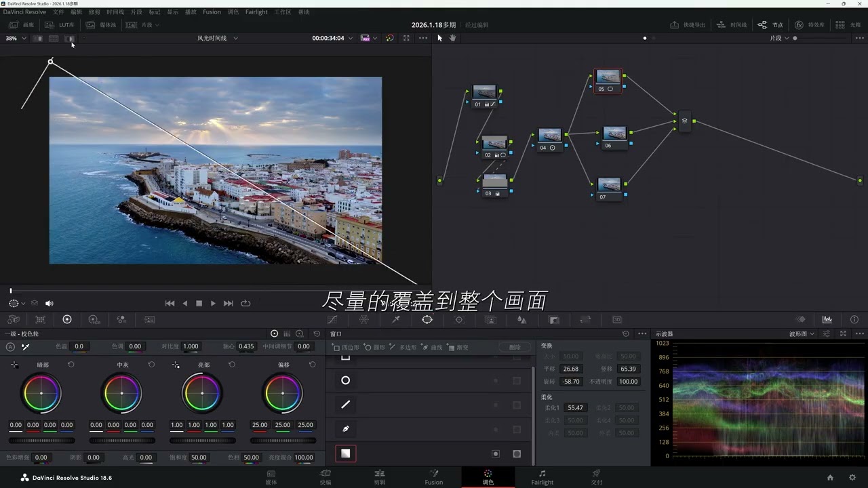Open the Blur/Sharpen palette
868x488 pixels.
tap(521, 319)
